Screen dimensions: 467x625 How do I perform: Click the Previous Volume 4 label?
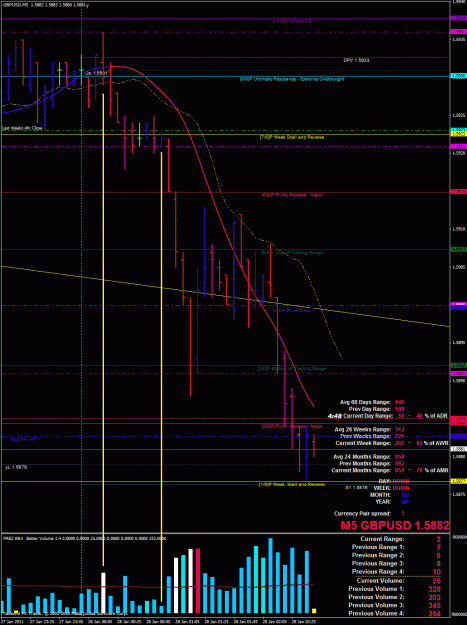click(377, 613)
